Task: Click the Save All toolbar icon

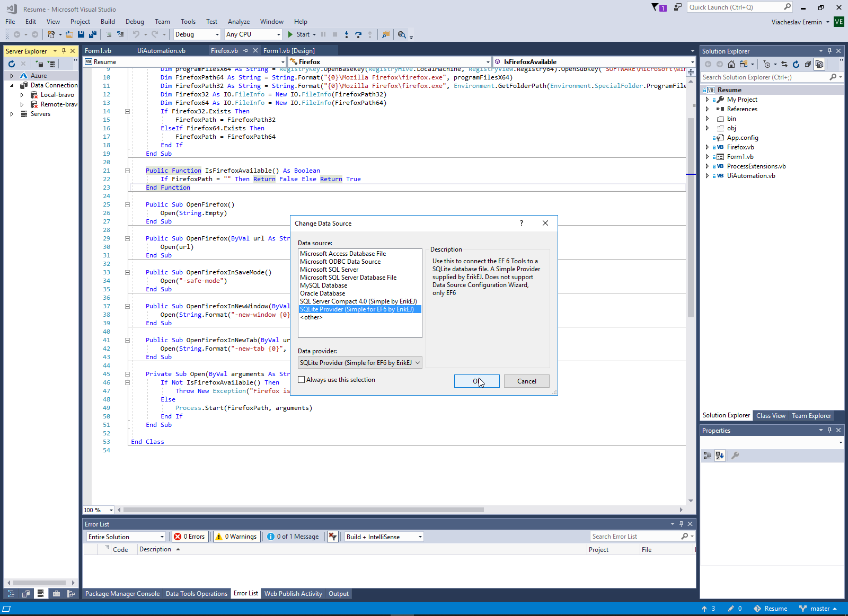Action: [x=93, y=34]
